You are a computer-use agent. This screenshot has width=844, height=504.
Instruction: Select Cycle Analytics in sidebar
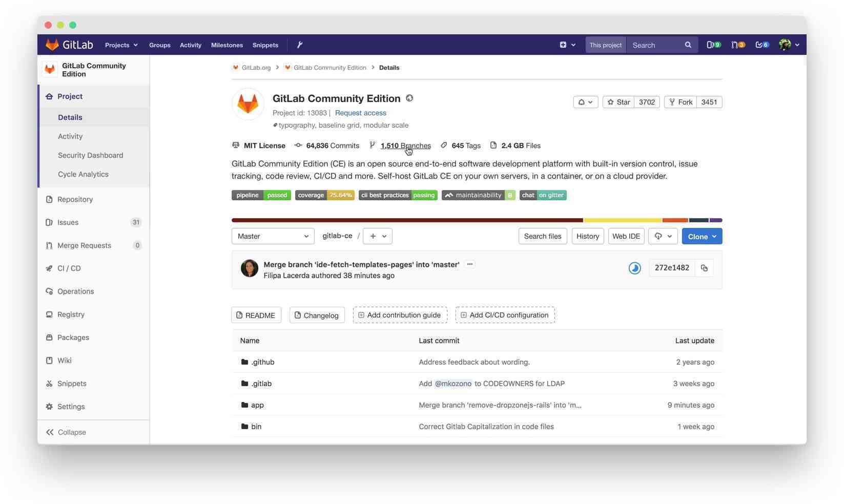click(x=83, y=174)
